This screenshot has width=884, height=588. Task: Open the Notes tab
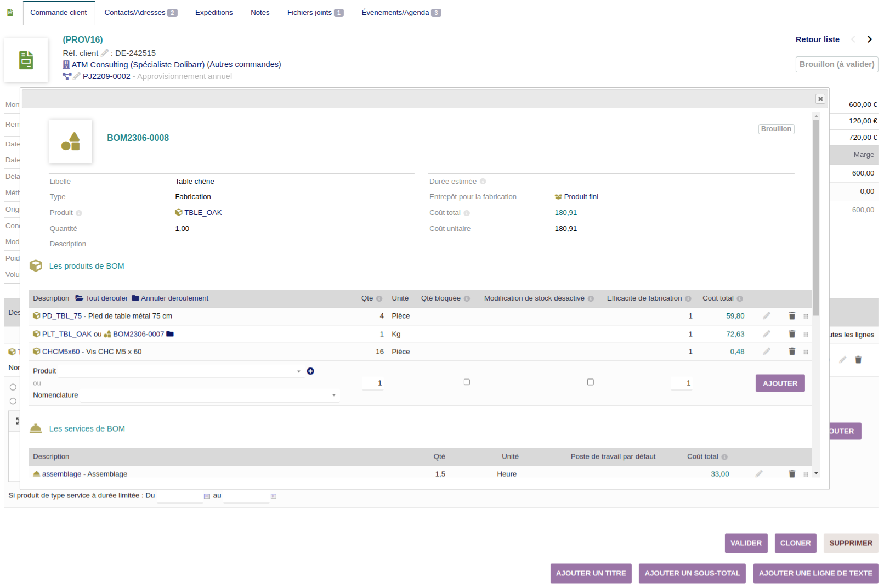pyautogui.click(x=260, y=13)
